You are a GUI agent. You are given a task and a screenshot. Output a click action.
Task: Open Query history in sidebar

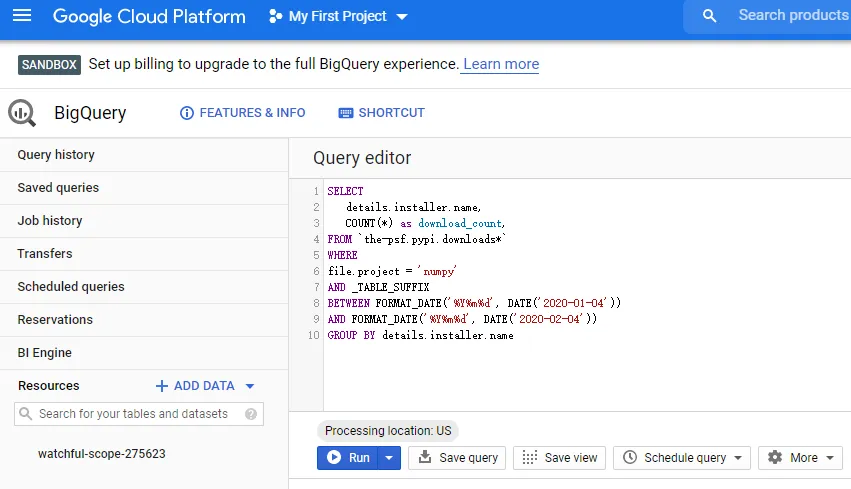[56, 155]
